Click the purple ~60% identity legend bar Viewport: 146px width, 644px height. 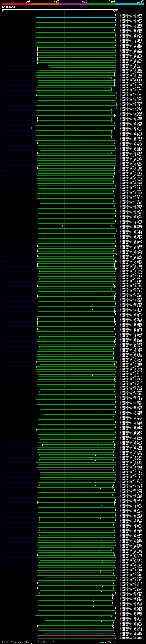[73, 4]
